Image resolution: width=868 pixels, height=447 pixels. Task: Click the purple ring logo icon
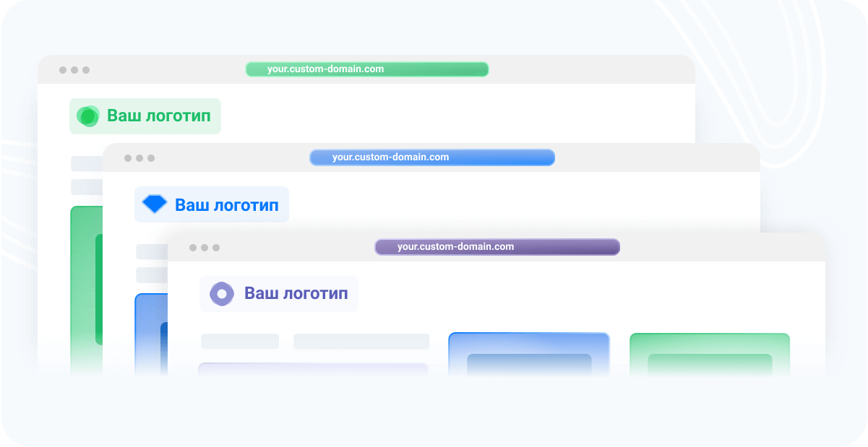pos(221,294)
